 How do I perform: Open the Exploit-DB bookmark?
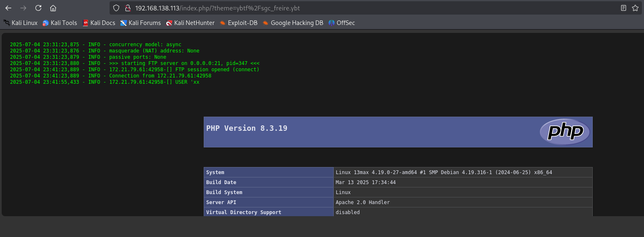238,23
